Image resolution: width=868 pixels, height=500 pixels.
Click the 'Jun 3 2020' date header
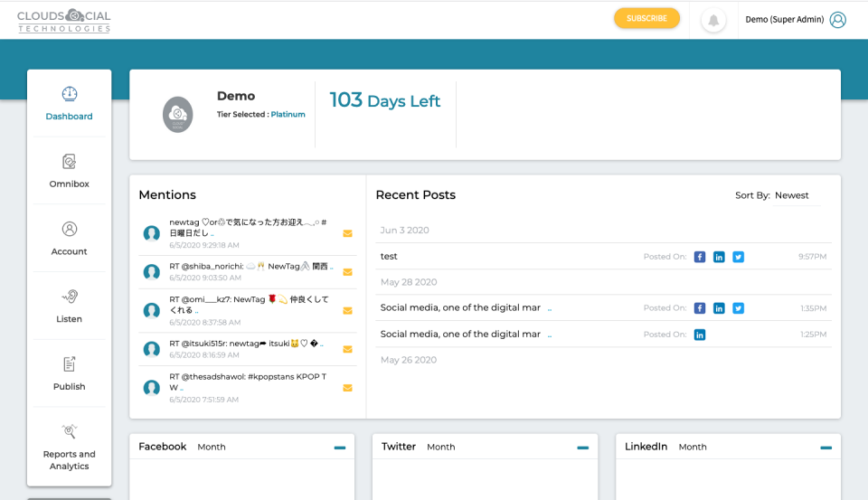[x=405, y=231]
